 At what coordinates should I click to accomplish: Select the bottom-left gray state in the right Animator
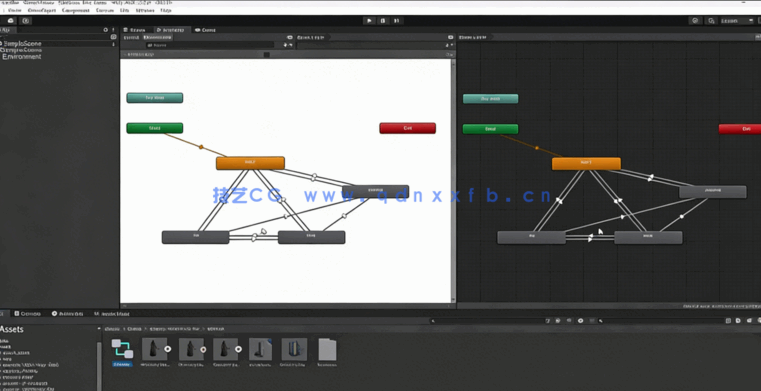pyautogui.click(x=531, y=237)
